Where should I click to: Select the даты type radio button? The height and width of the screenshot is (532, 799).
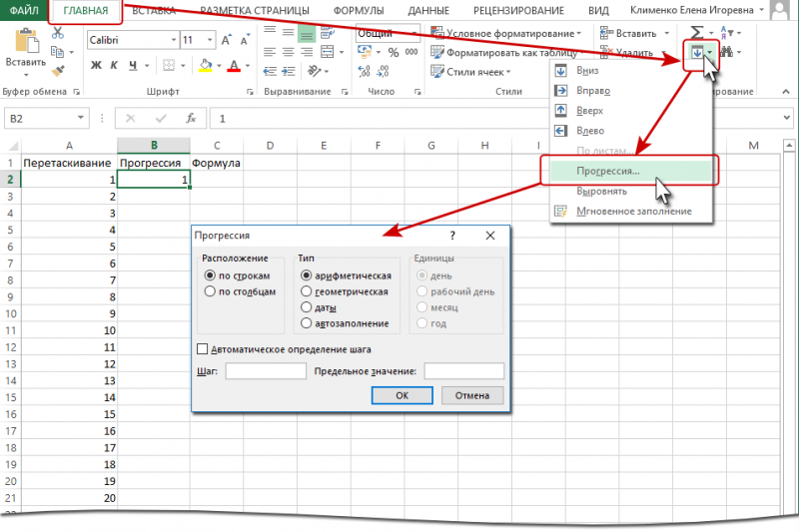[306, 307]
